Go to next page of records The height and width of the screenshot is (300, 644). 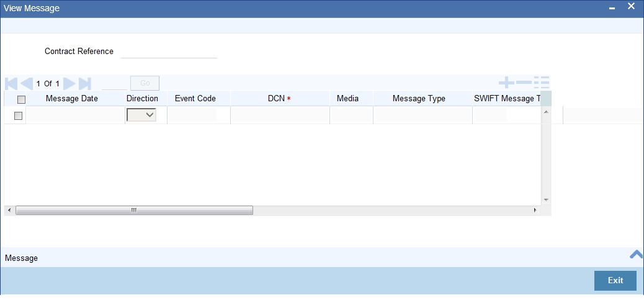(x=69, y=83)
